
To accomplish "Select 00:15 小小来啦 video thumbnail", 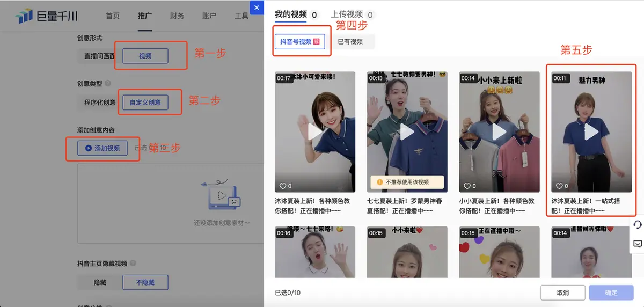I will tap(407, 252).
